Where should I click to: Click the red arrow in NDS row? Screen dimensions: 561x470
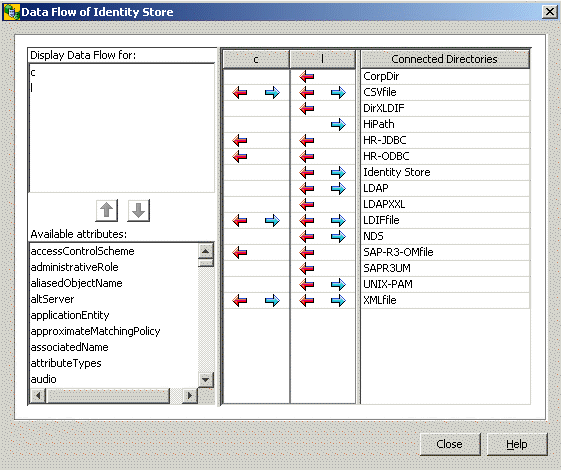307,236
